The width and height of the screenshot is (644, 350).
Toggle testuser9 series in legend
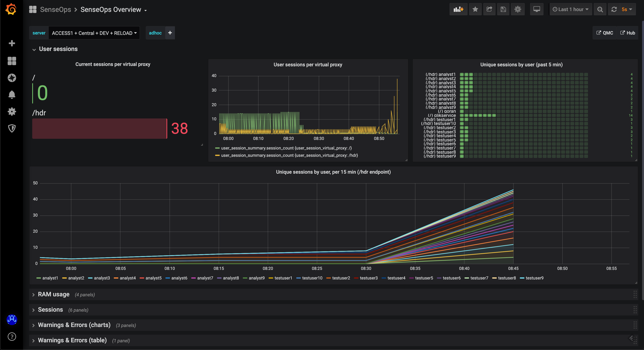(x=534, y=278)
